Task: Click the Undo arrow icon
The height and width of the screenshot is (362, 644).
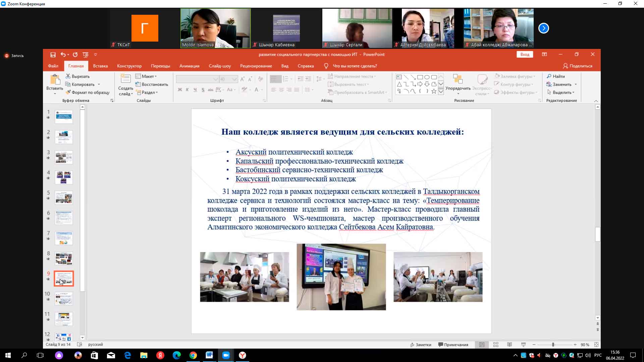Action: 63,55
